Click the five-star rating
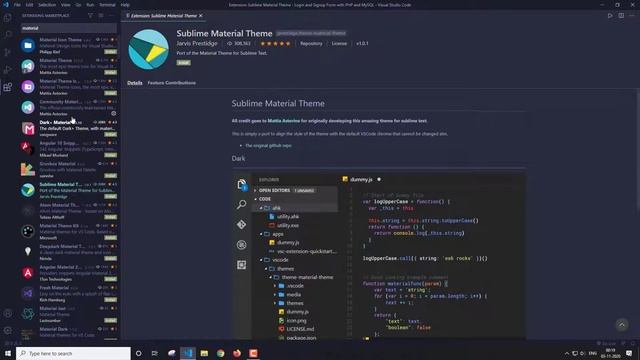640x360 pixels. 276,43
